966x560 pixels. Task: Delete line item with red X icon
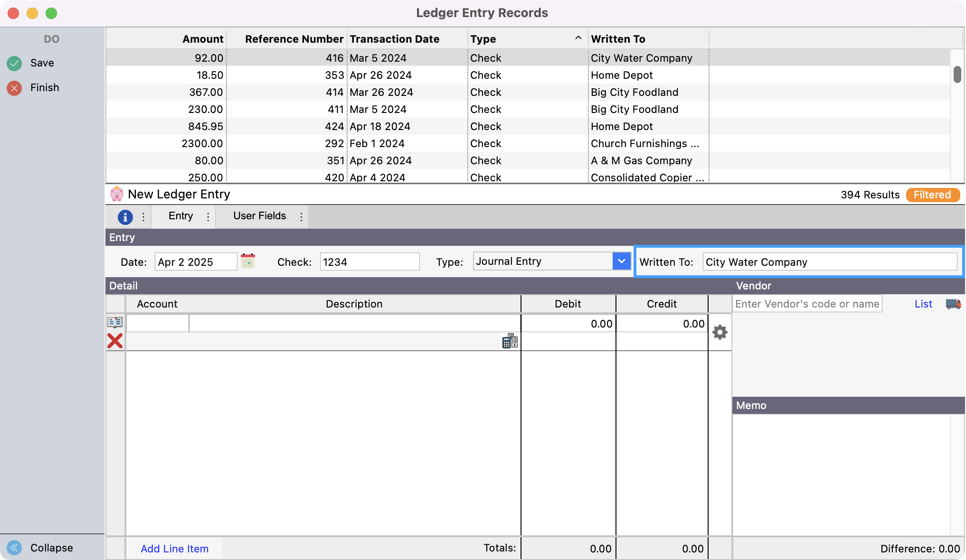tap(115, 341)
